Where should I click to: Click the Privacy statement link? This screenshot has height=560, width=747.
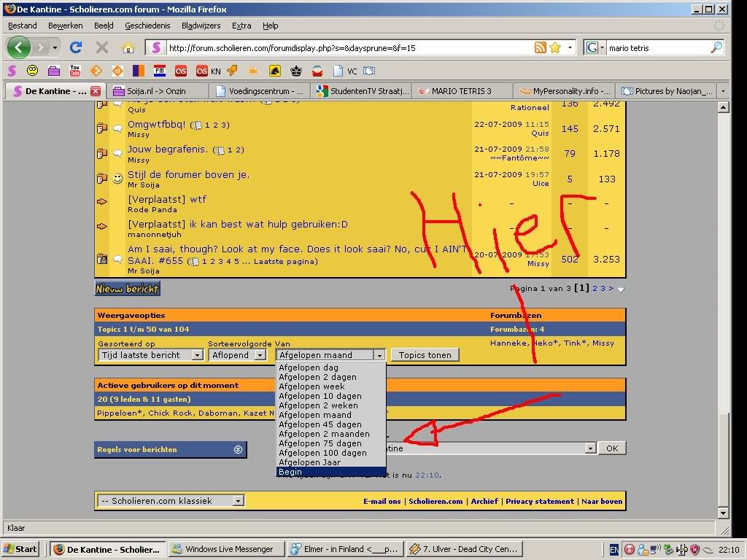pos(540,501)
